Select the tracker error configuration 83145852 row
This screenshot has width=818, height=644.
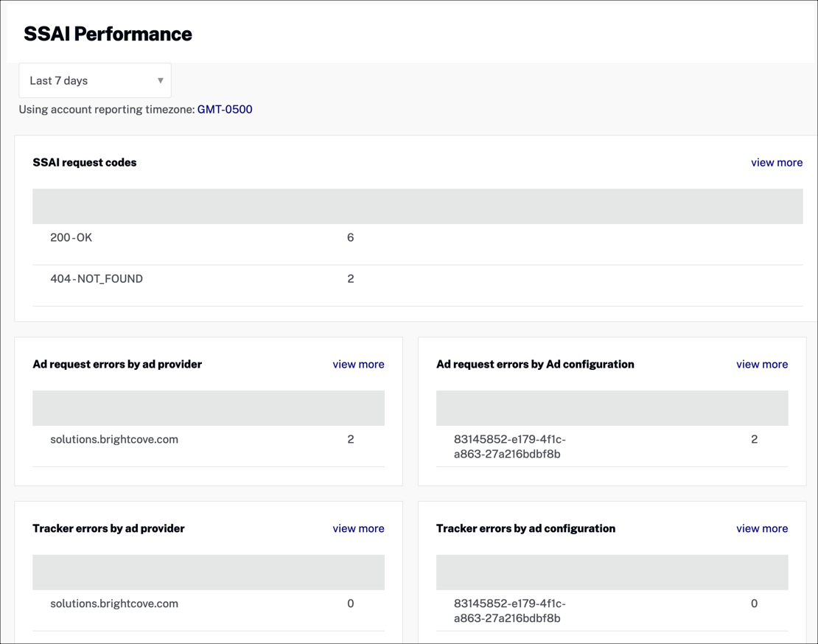(x=510, y=610)
